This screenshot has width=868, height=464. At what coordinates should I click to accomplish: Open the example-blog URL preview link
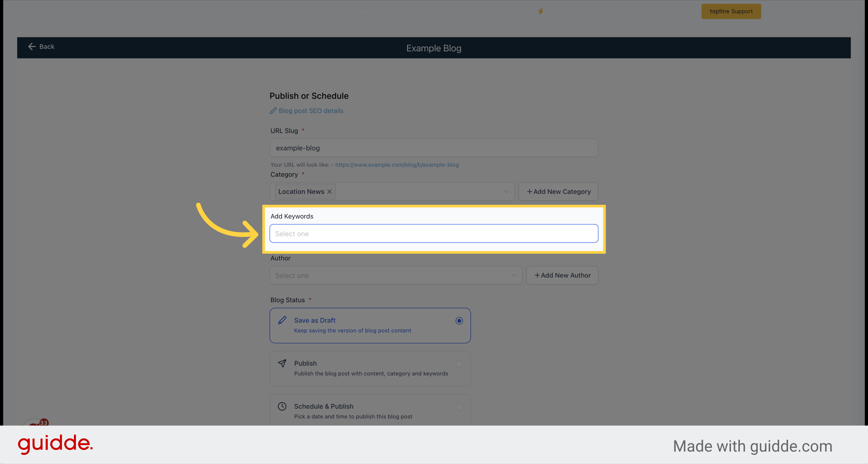tap(397, 164)
